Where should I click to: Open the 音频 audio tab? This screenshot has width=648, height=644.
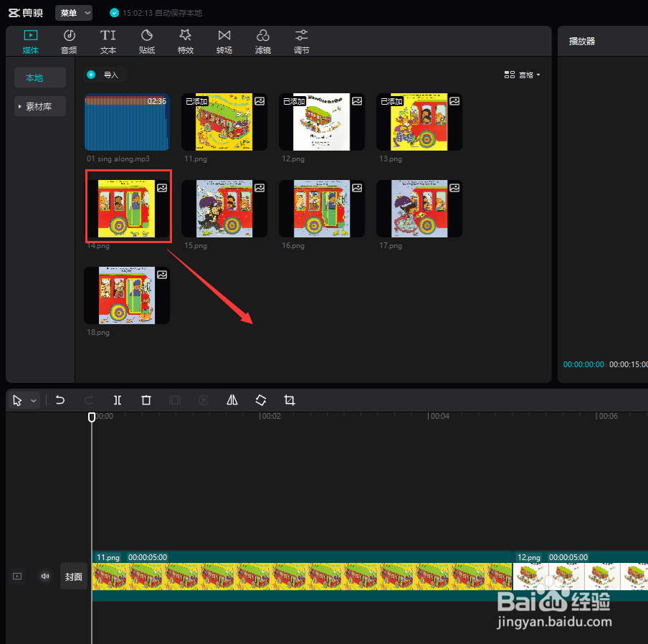(69, 42)
